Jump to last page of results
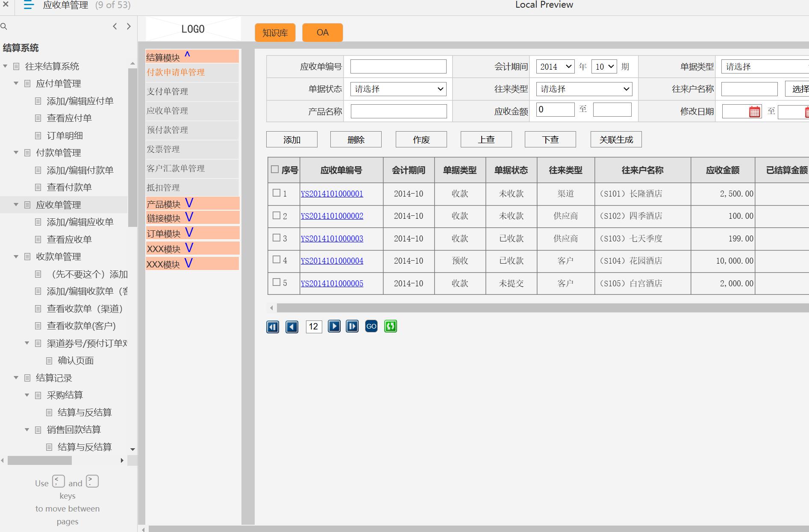809x532 pixels. point(352,326)
